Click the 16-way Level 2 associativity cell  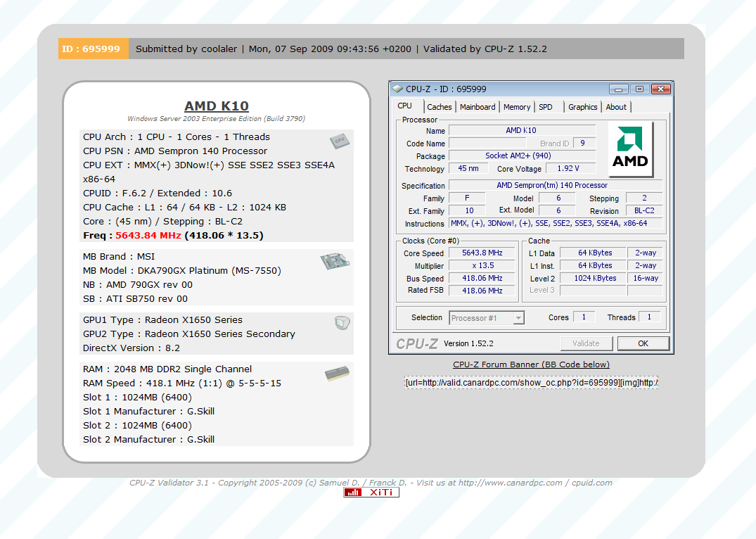645,278
